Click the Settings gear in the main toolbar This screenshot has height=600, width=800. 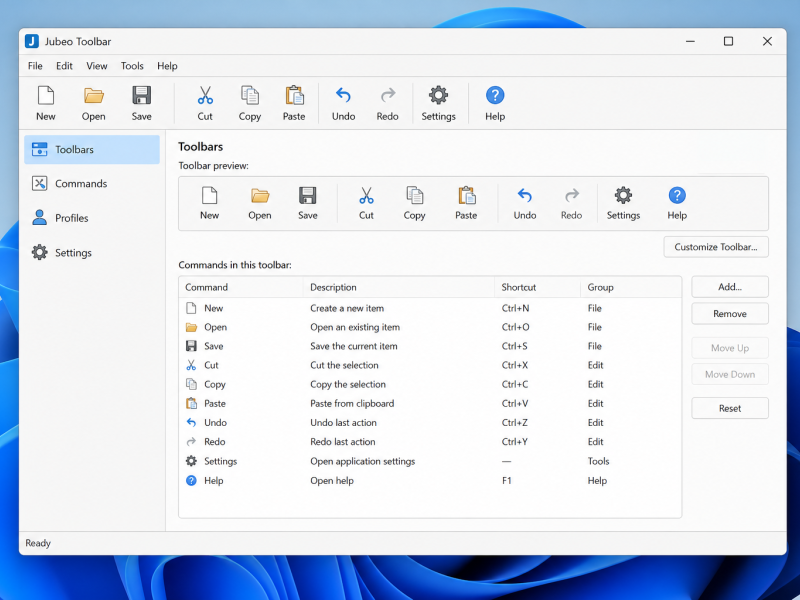[438, 95]
